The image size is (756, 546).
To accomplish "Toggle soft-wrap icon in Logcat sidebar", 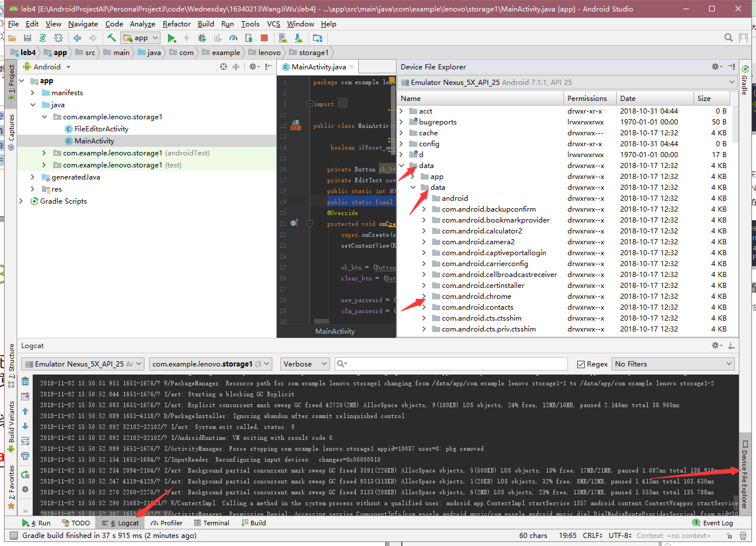I will tap(25, 441).
